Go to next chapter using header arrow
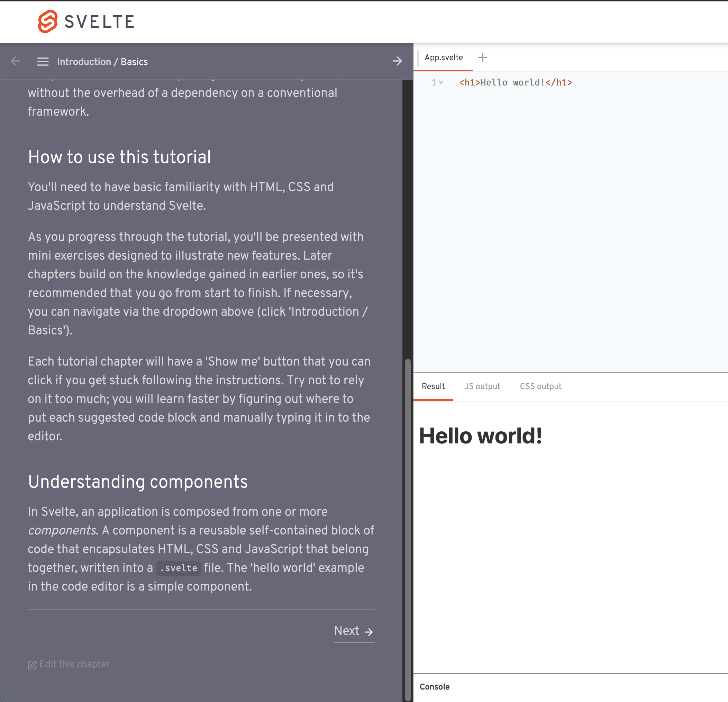This screenshot has height=702, width=728. 397,61
